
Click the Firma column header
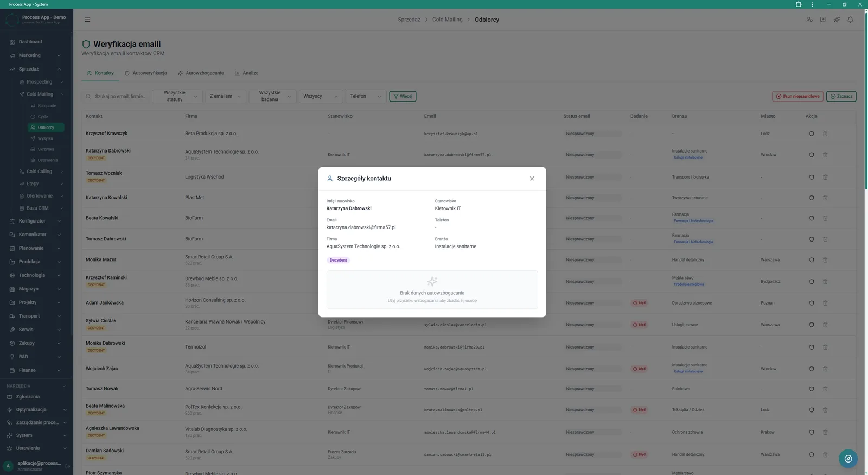point(191,116)
